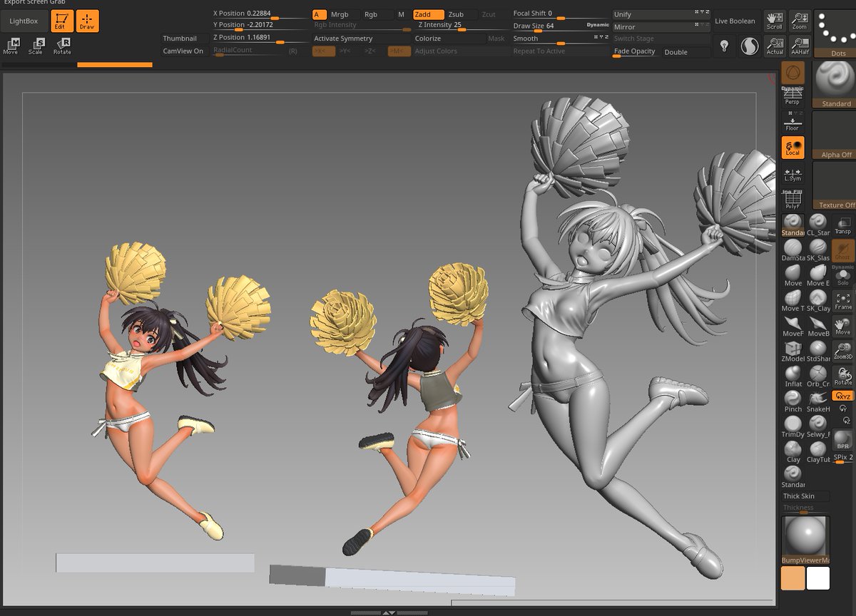The height and width of the screenshot is (616, 856).
Task: Click the BPR render button
Action: pyautogui.click(x=843, y=440)
